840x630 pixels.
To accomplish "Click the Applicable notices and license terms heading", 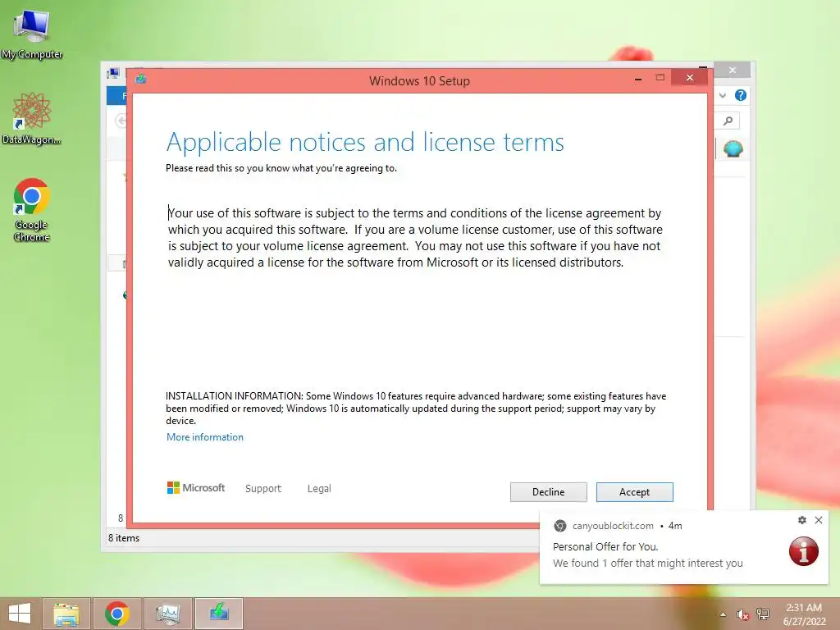I will point(365,142).
